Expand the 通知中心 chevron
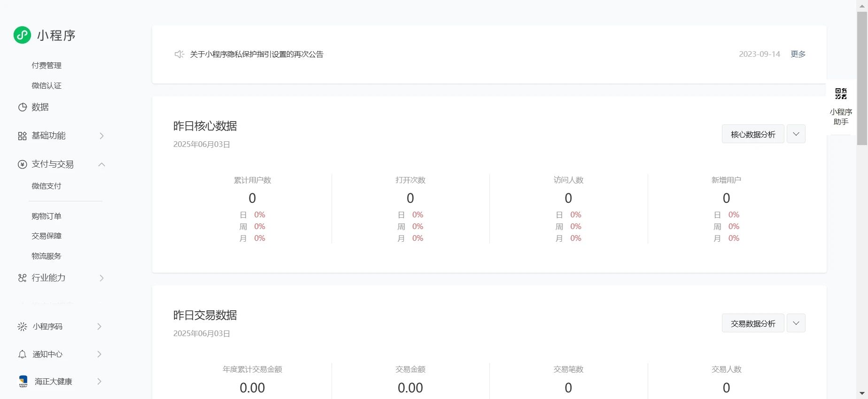Screen dimensions: 868x399 coord(99,354)
